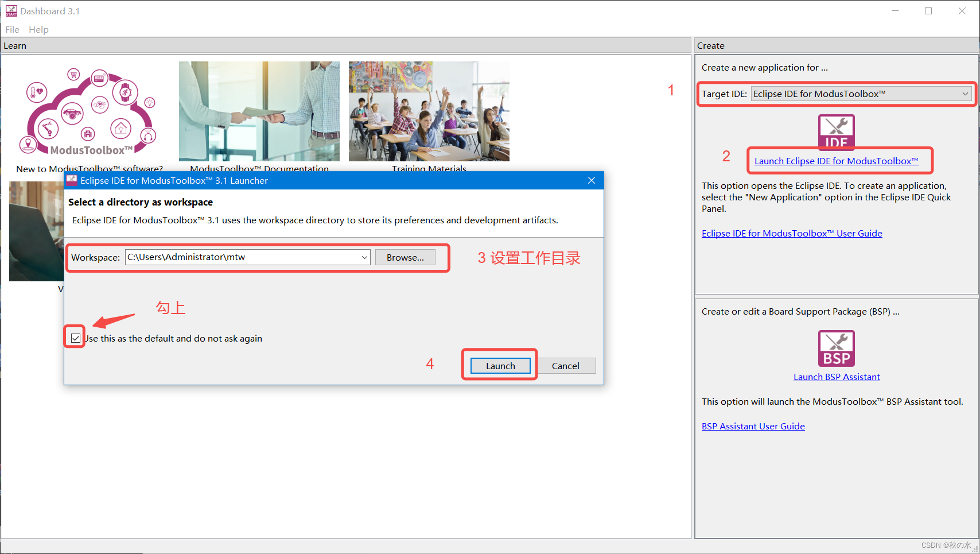Click the 'Training Materials' caption

pos(429,168)
